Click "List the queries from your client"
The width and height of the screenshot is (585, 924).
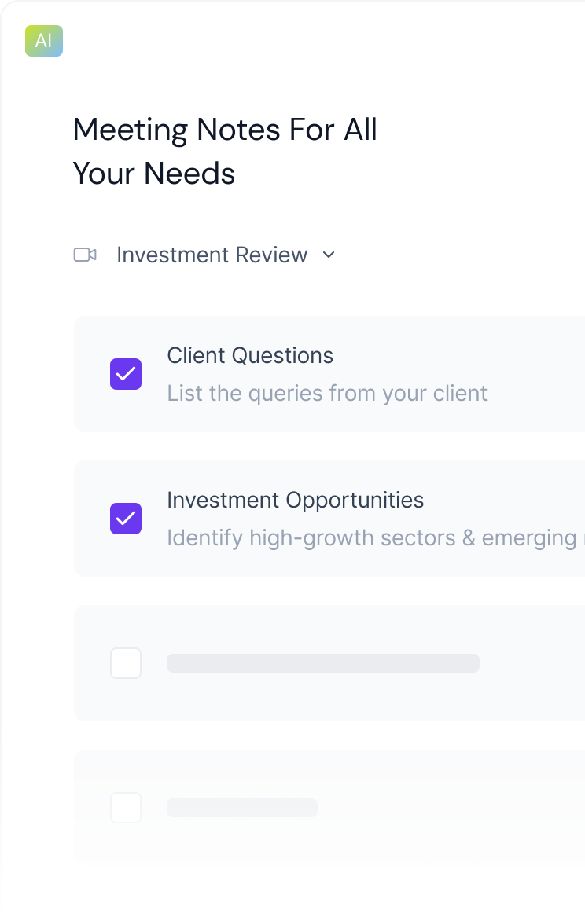327,393
